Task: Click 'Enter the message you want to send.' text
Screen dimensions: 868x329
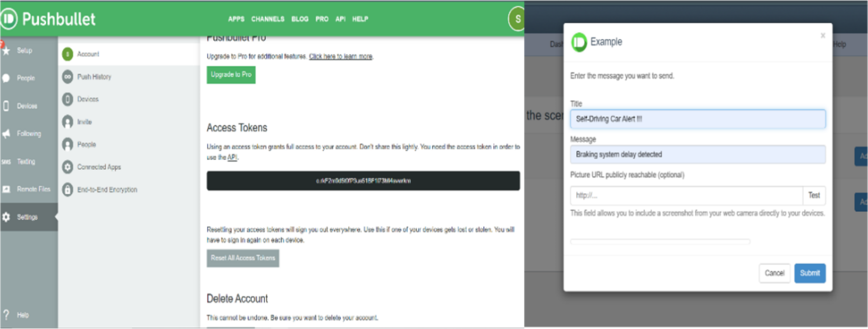Action: click(x=622, y=76)
